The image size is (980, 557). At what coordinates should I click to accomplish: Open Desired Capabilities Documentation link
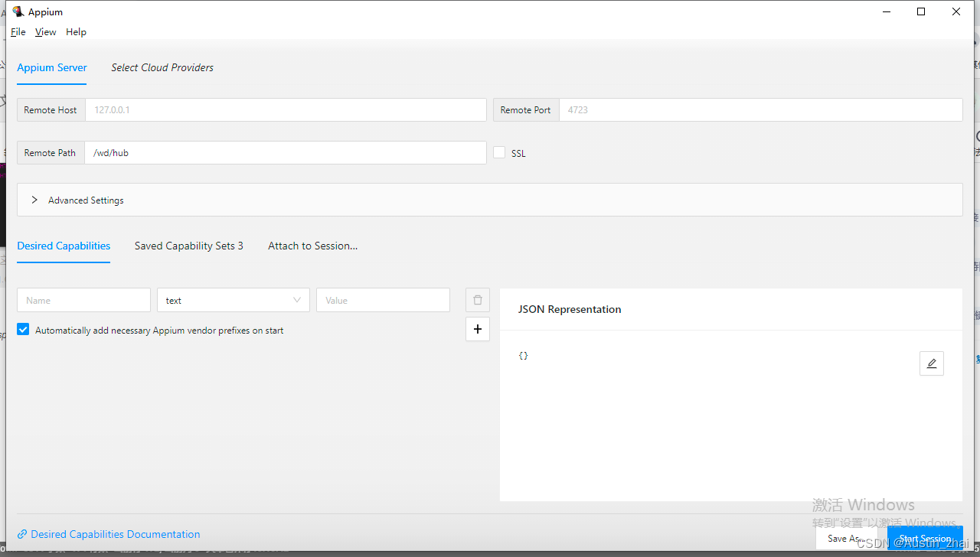[116, 534]
